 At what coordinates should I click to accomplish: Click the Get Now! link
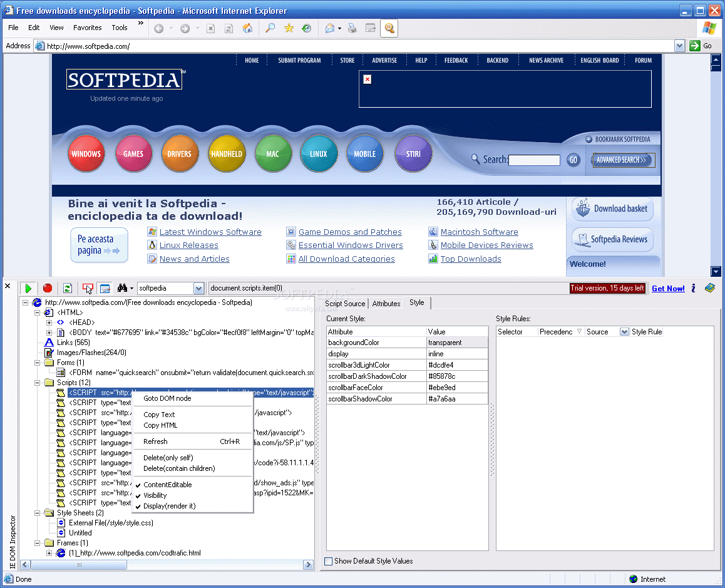(668, 289)
